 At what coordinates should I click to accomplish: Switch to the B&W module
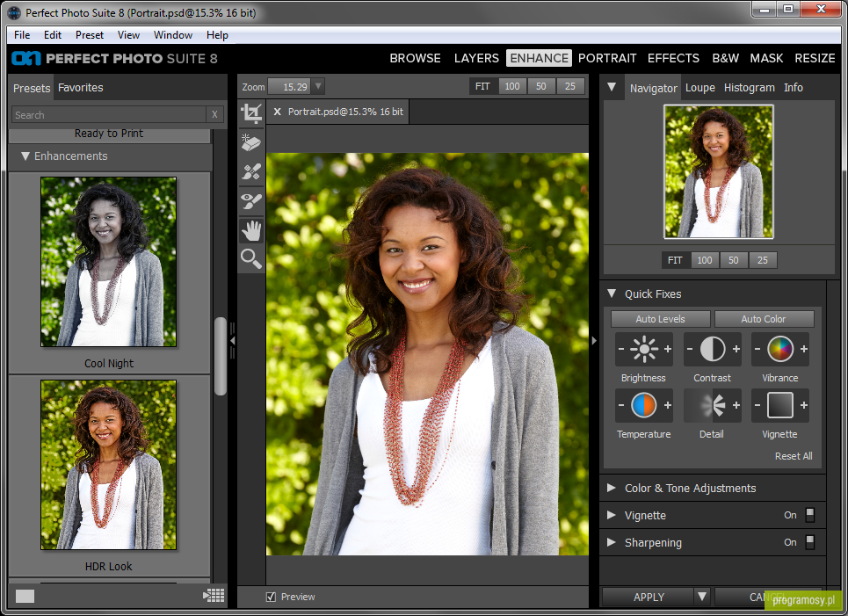725,58
